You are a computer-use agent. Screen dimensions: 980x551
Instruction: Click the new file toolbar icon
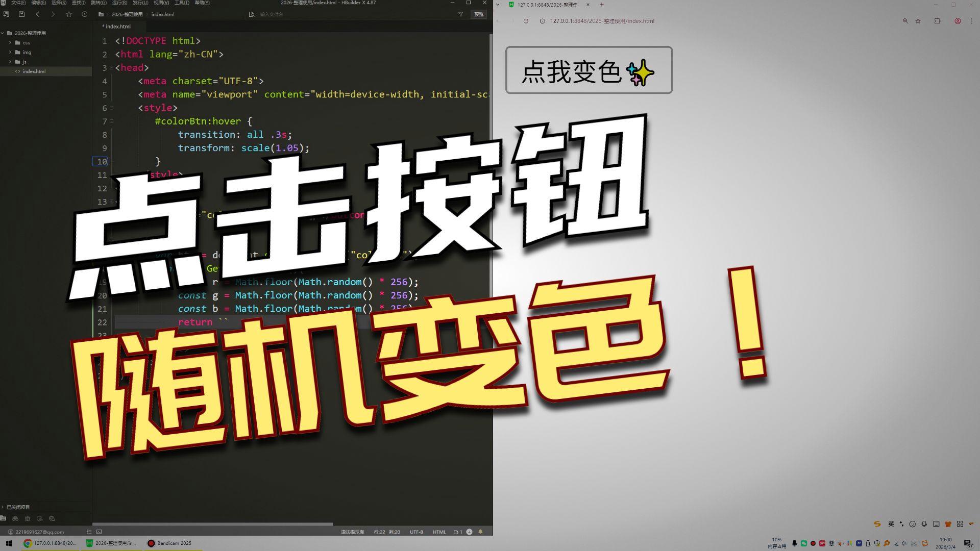point(6,14)
